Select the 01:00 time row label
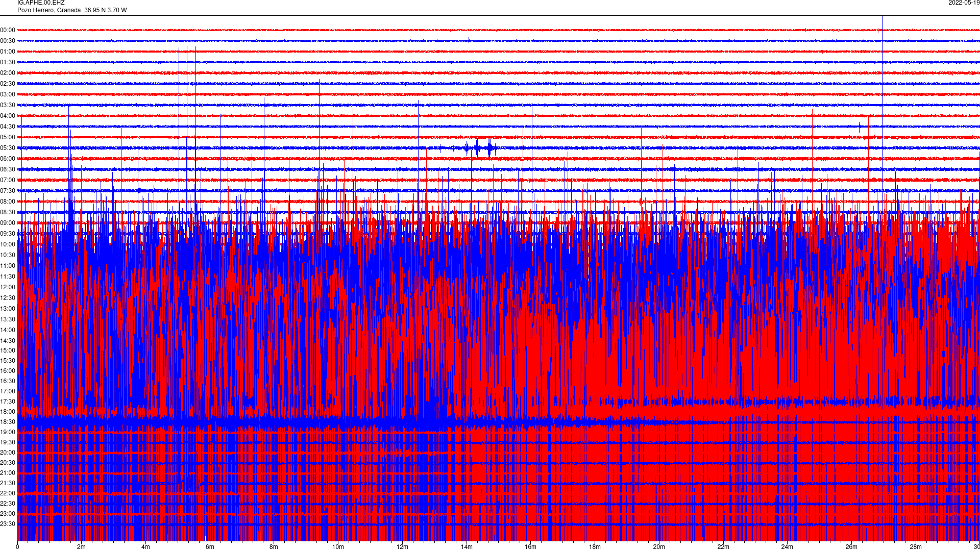This screenshot has height=551, width=980. (8, 52)
